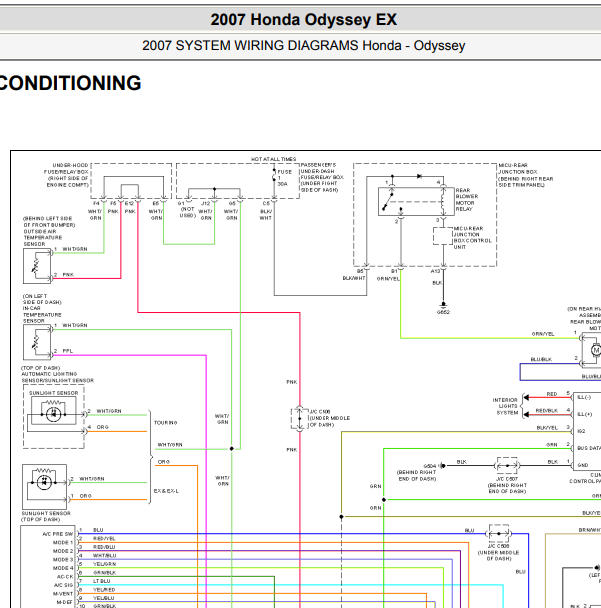The height and width of the screenshot is (608, 601).
Task: Select the MODE 4 pin label
Action: [63, 568]
